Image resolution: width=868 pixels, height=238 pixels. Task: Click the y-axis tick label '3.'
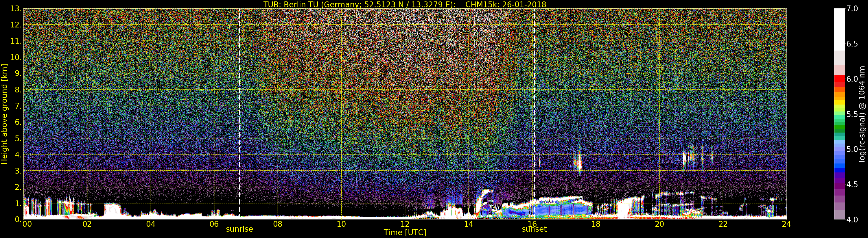18,171
